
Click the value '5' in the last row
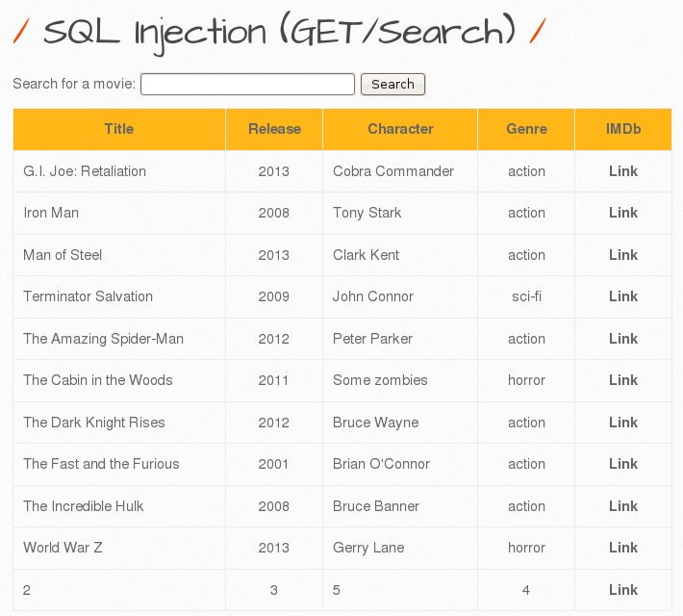click(x=337, y=590)
